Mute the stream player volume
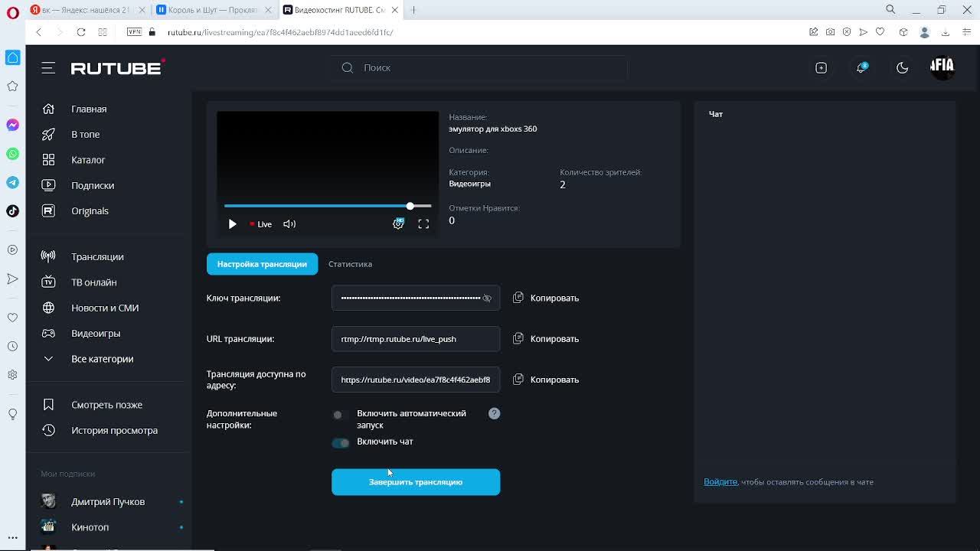Screen dimensions: 980x551 click(x=289, y=224)
